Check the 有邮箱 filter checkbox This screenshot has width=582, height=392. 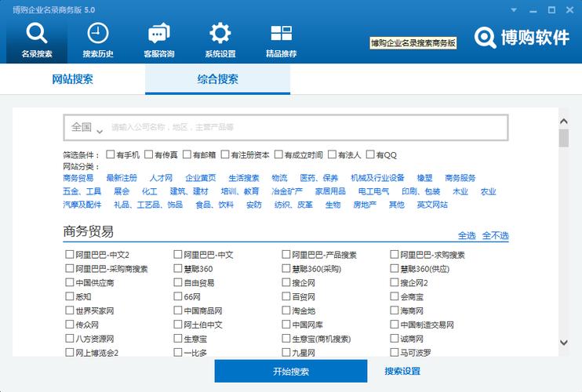coord(187,154)
